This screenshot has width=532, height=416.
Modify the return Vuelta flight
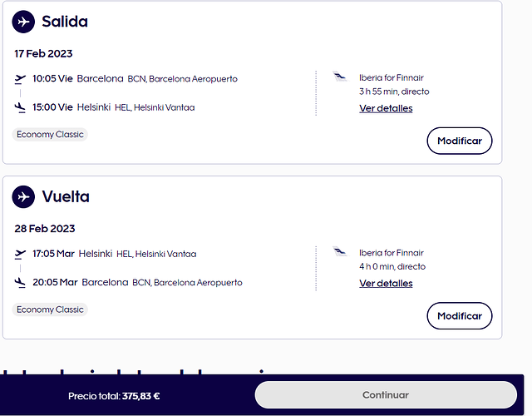(x=460, y=316)
